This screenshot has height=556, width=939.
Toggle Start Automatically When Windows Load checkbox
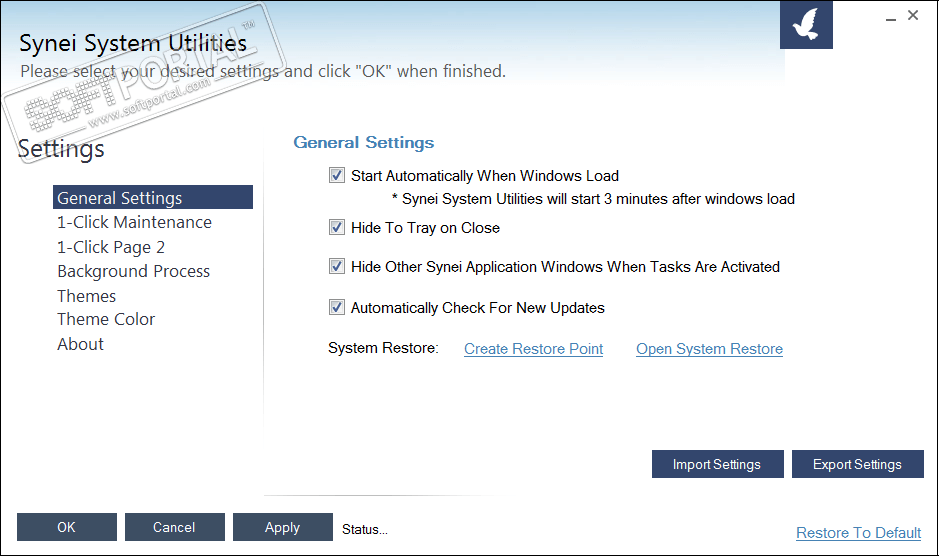(337, 175)
